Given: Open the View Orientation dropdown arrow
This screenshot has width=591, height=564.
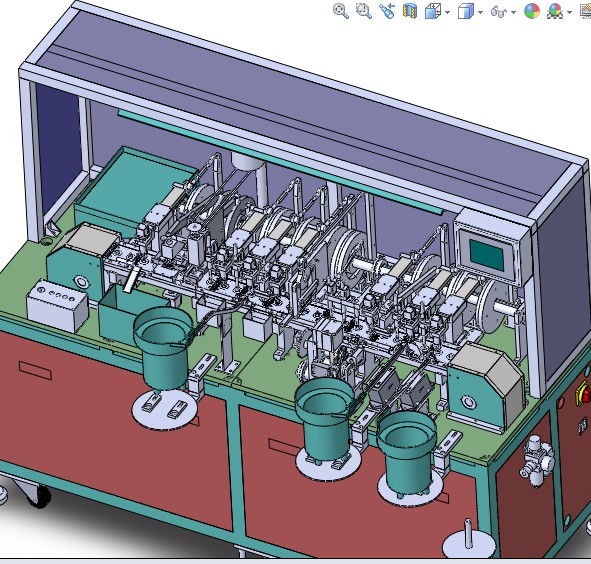Looking at the screenshot, I should (447, 12).
